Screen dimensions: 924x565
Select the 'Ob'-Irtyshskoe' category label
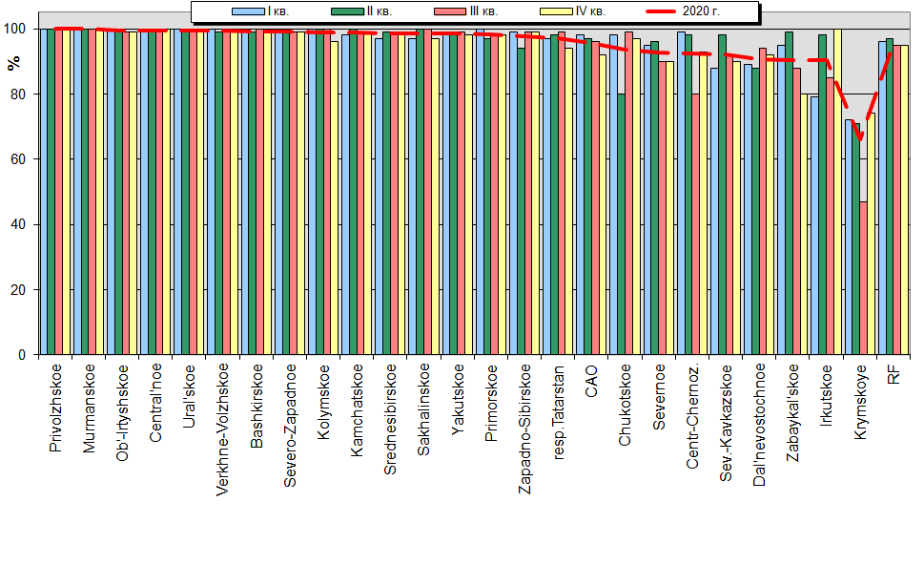(123, 412)
